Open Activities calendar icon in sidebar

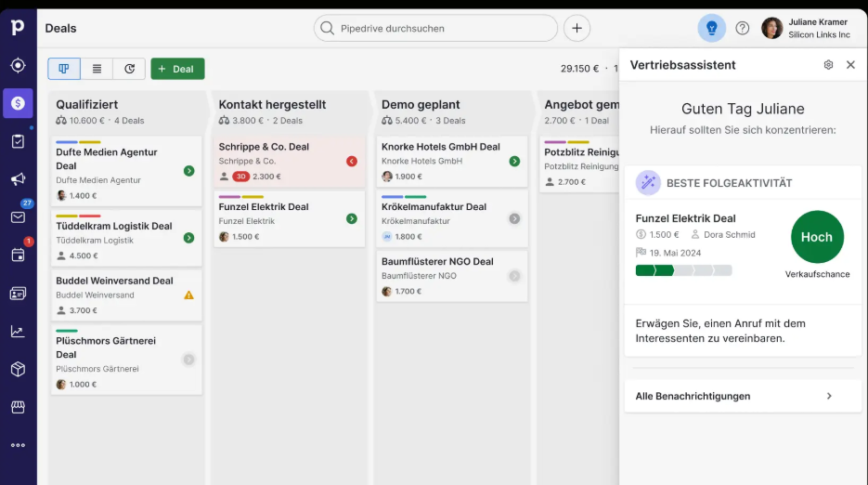click(x=18, y=255)
